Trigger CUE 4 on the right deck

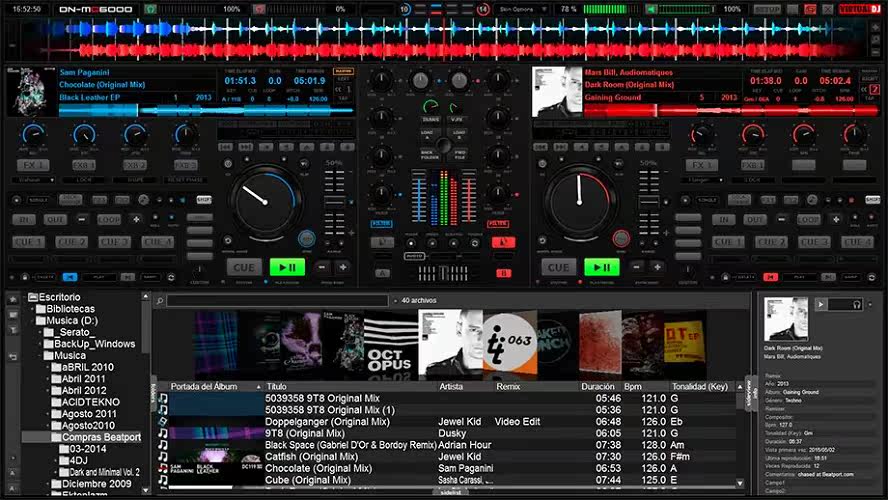(x=857, y=242)
